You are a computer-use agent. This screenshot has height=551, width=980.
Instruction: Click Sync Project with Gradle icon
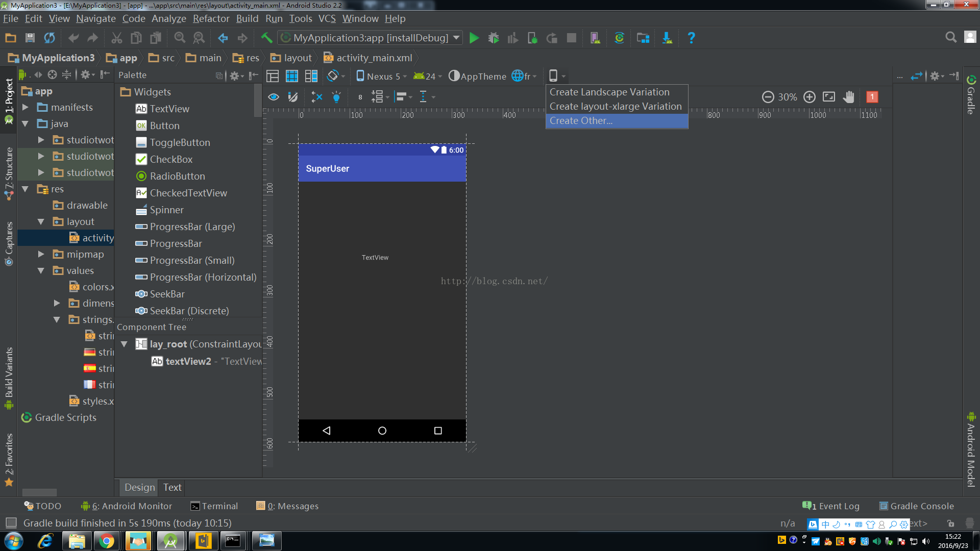619,38
